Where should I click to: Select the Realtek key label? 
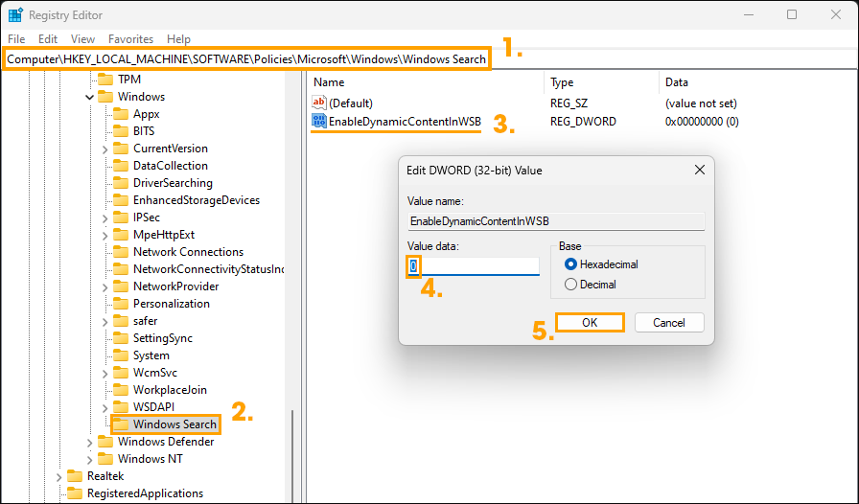105,476
